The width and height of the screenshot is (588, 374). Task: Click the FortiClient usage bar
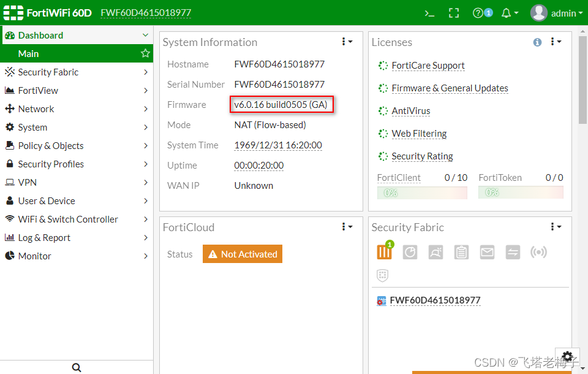(x=422, y=193)
